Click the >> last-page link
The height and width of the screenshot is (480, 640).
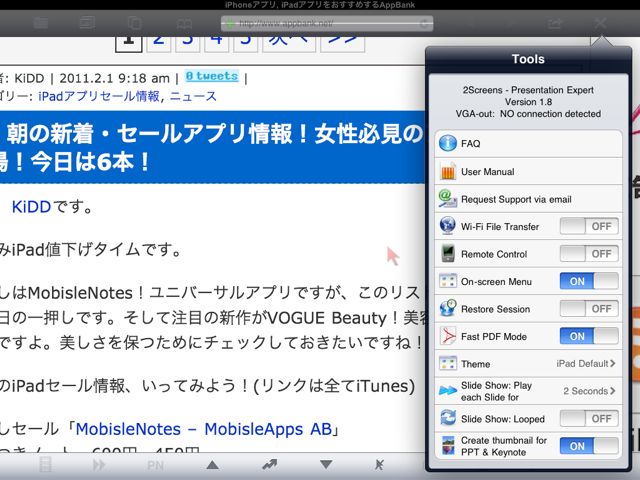pos(342,43)
